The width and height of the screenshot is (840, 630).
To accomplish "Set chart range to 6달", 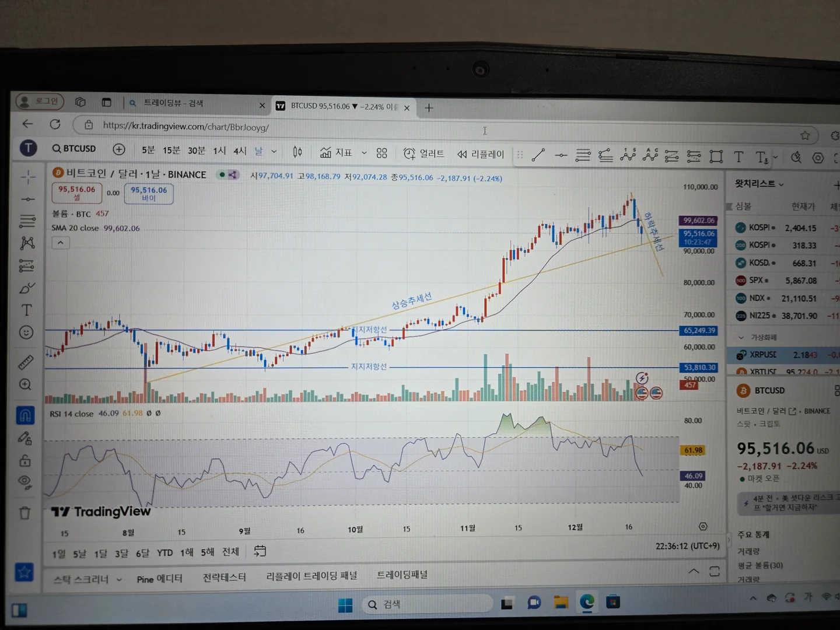I will tap(142, 553).
